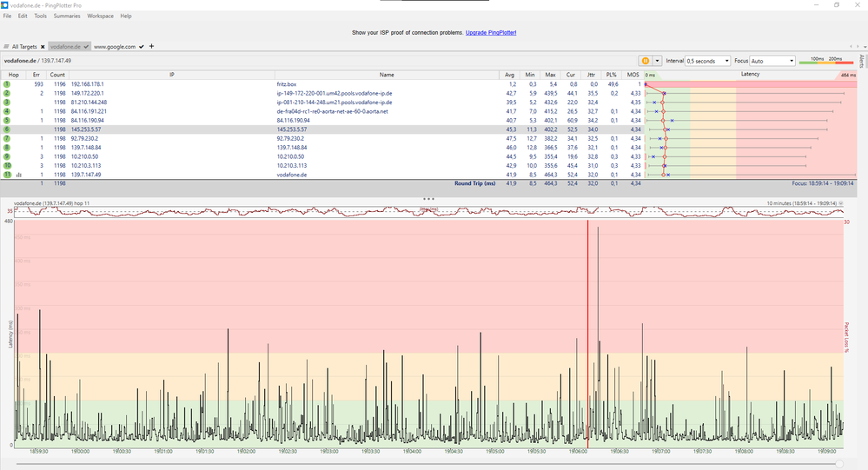
Task: Open the Focus dropdown set to Auto
Action: point(772,61)
